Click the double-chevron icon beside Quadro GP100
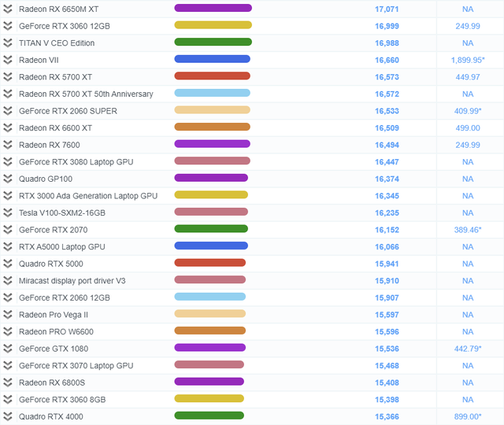This screenshot has height=425, width=504. (8, 179)
